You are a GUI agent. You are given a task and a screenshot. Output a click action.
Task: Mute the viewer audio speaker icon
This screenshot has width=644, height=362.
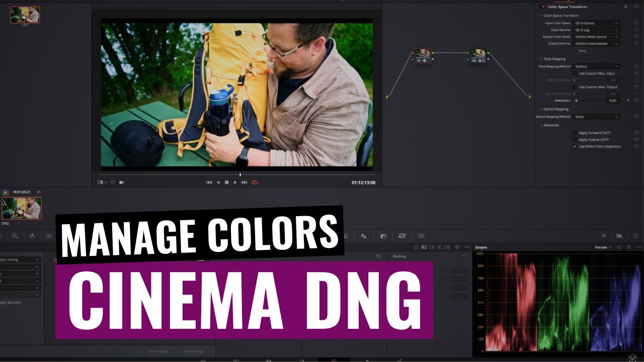121,183
